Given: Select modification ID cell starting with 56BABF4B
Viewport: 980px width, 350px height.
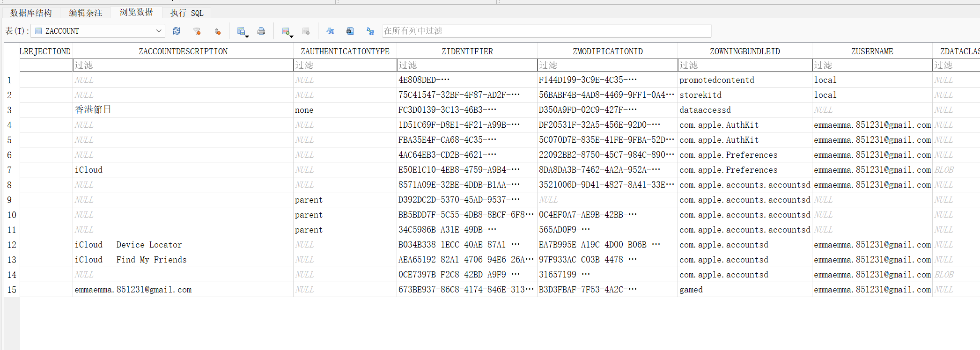Looking at the screenshot, I should 608,95.
